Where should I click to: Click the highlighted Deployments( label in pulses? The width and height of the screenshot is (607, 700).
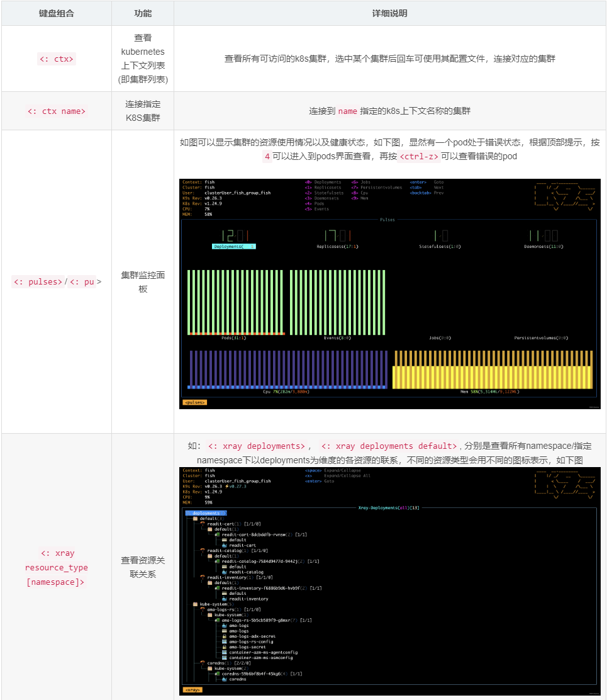[234, 246]
